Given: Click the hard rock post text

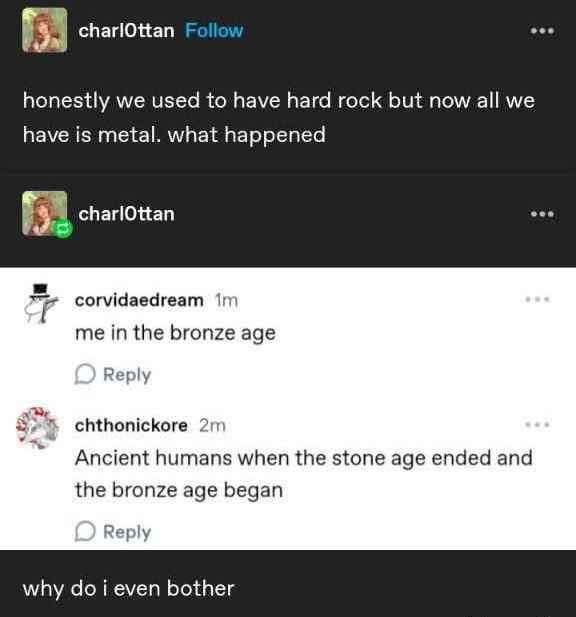Looking at the screenshot, I should point(279,117).
